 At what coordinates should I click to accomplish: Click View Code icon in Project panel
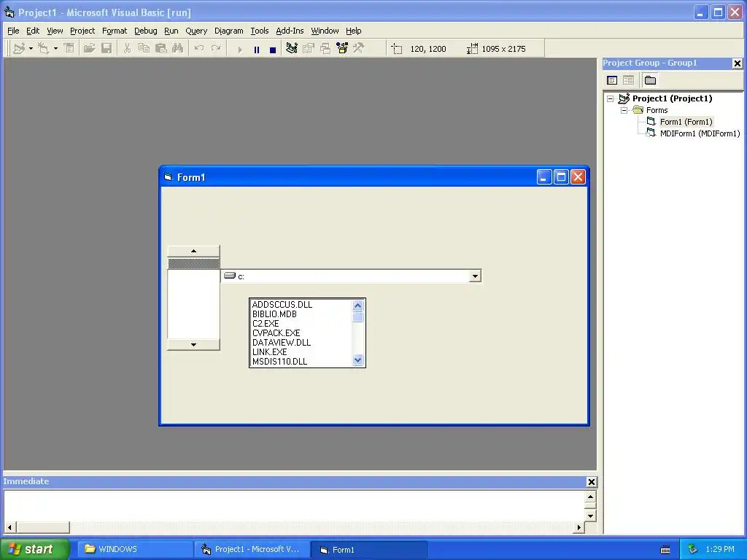coord(612,80)
